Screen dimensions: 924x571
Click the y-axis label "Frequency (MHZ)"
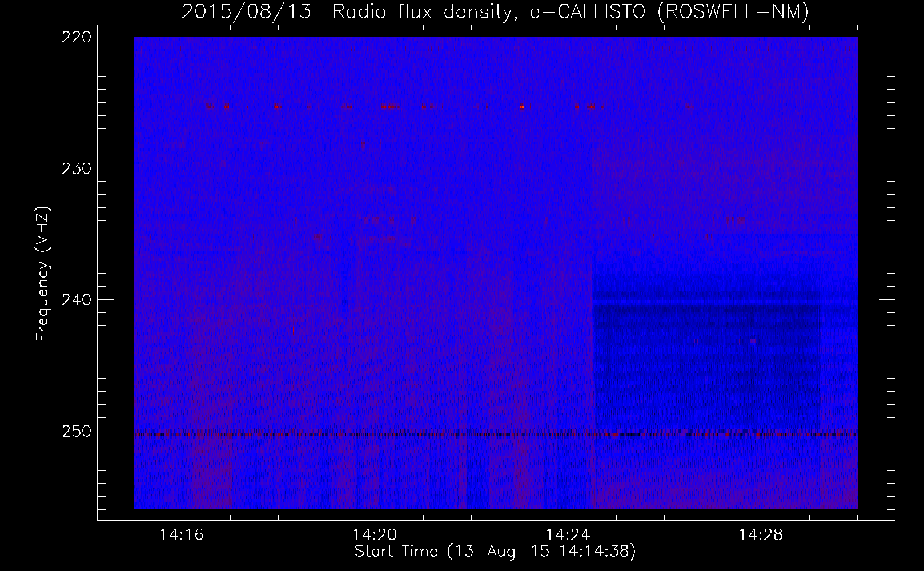43,274
